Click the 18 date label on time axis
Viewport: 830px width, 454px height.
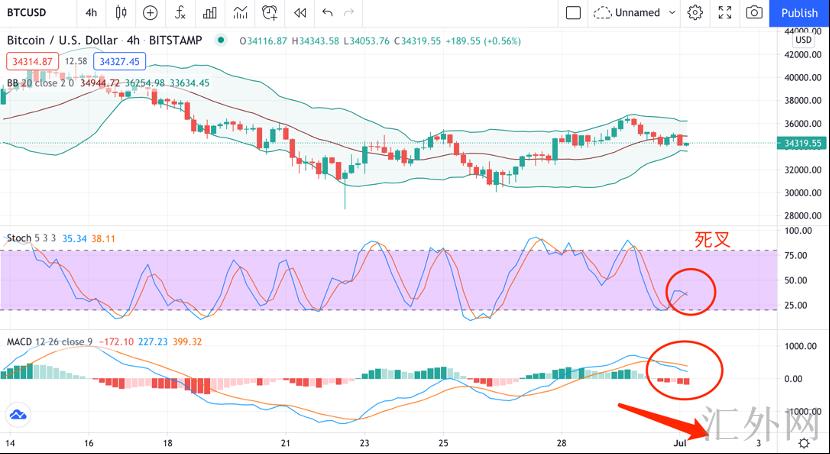[167, 442]
